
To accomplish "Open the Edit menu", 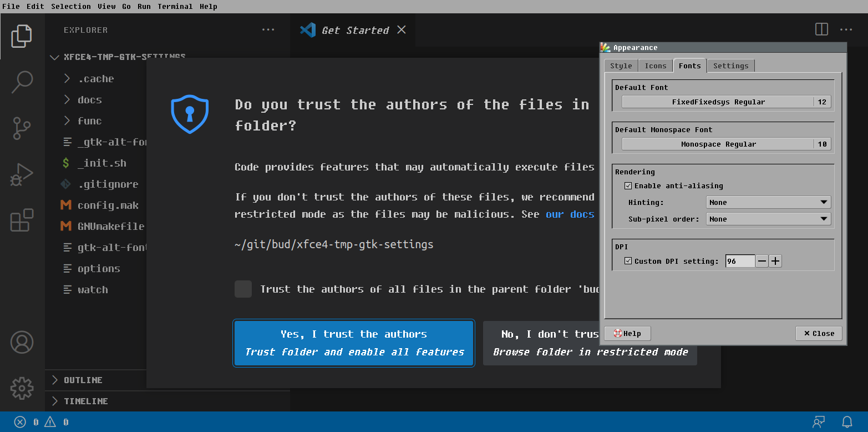I will pos(35,7).
